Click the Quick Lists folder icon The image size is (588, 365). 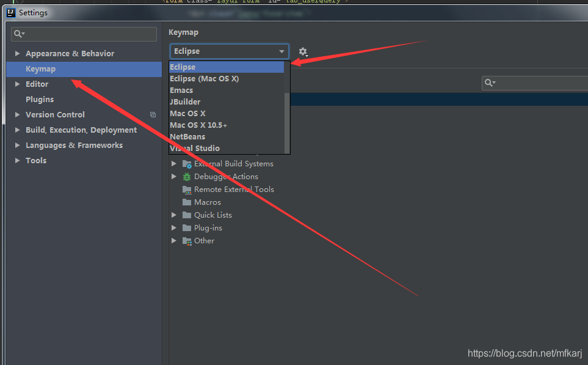coord(187,215)
